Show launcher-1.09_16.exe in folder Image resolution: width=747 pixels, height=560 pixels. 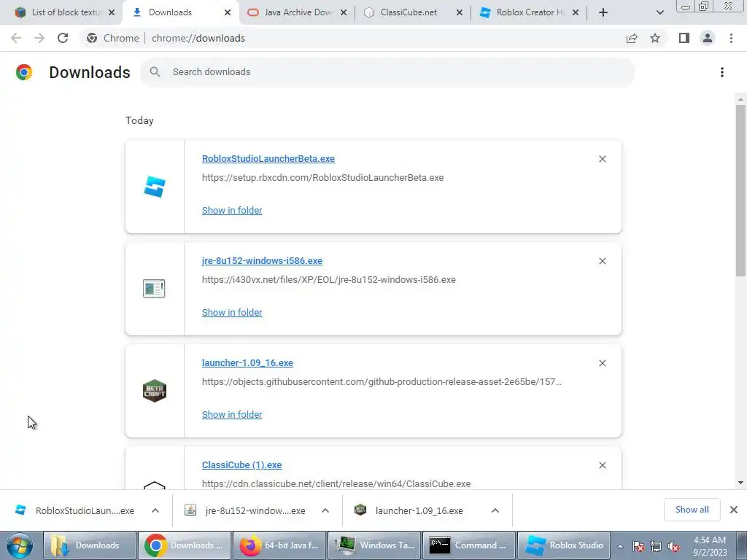(x=232, y=415)
